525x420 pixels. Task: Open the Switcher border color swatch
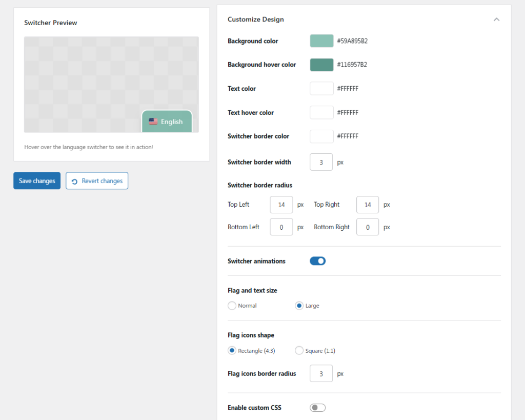tap(321, 136)
